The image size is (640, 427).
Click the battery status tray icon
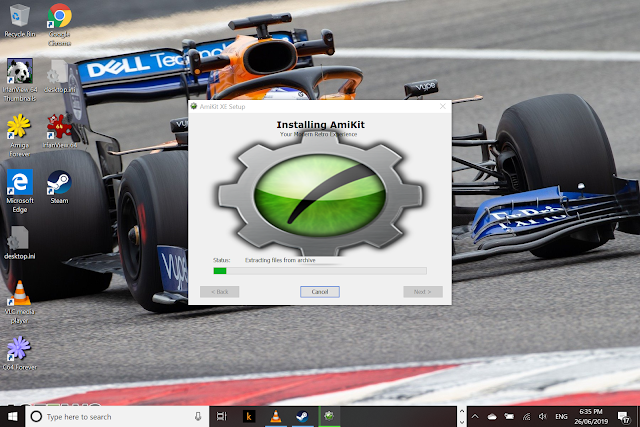tap(509, 417)
